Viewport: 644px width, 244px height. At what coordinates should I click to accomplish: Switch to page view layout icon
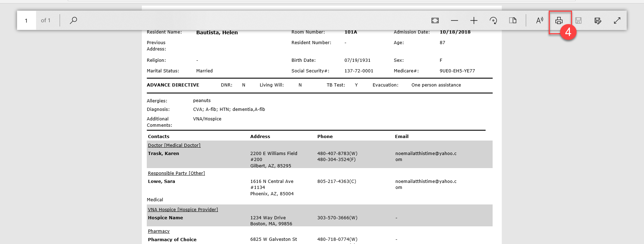click(513, 20)
